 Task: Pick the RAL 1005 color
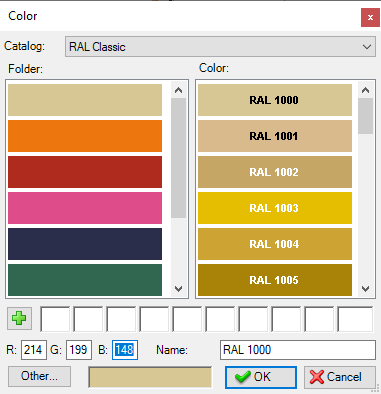point(275,280)
